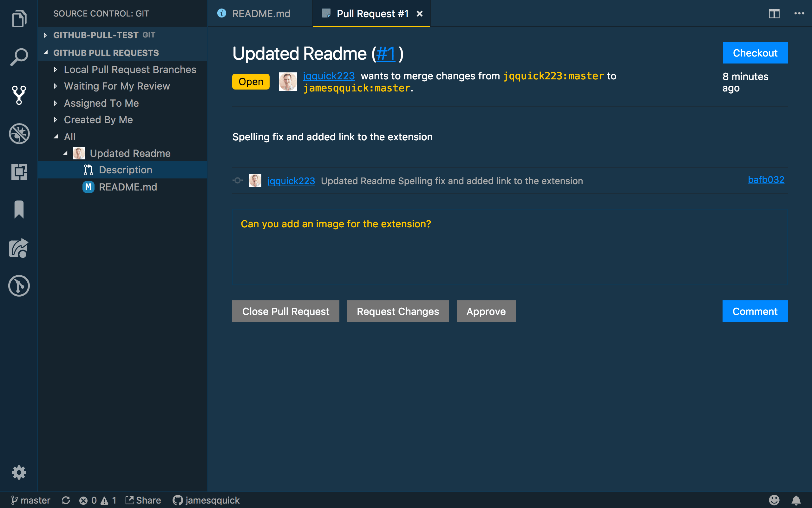The width and height of the screenshot is (812, 508).
Task: Close the Pull Request #1 tab
Action: [x=419, y=14]
